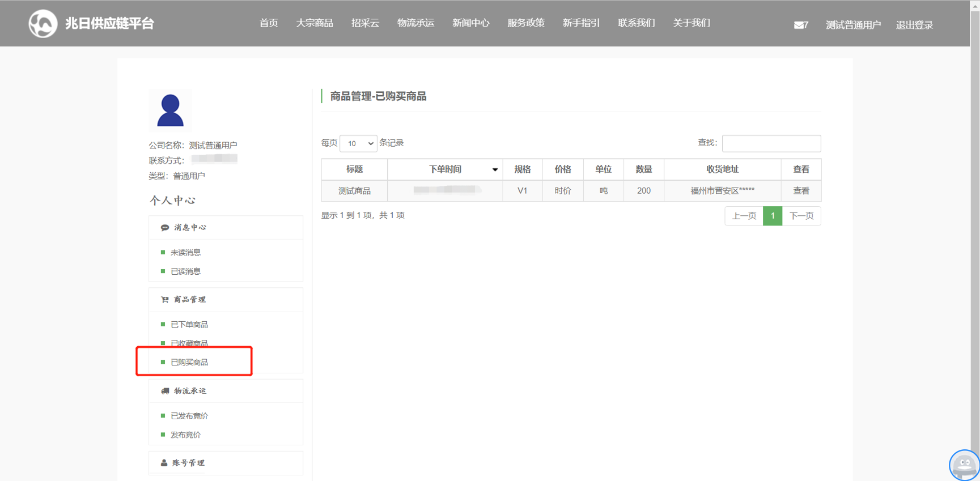Image resolution: width=980 pixels, height=481 pixels.
Task: Open 招采云 in top navigation
Action: [365, 23]
